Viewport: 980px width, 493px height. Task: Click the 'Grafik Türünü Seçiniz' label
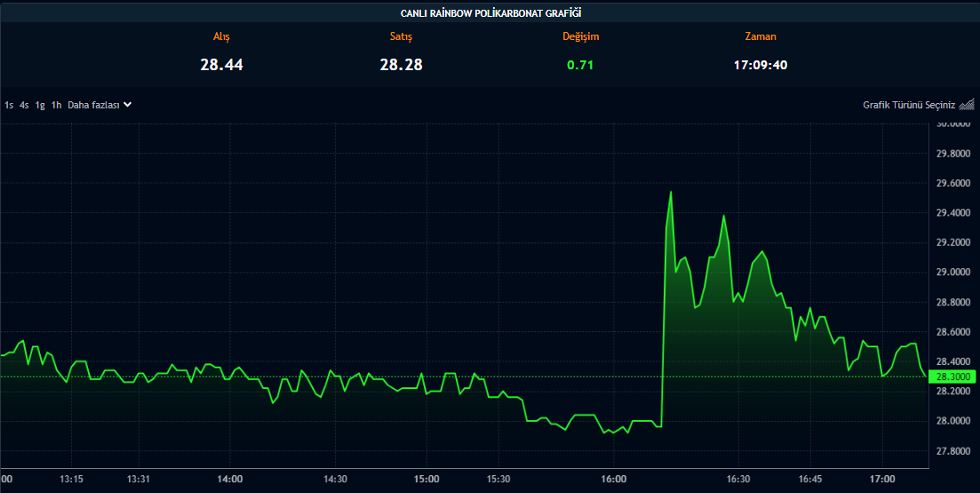pyautogui.click(x=908, y=105)
